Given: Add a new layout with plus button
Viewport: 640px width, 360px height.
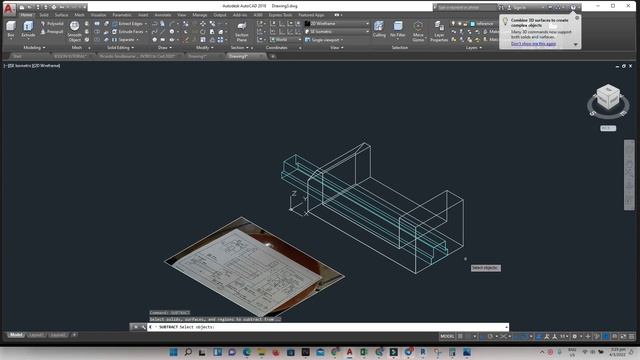Looking at the screenshot, I should click(74, 335).
